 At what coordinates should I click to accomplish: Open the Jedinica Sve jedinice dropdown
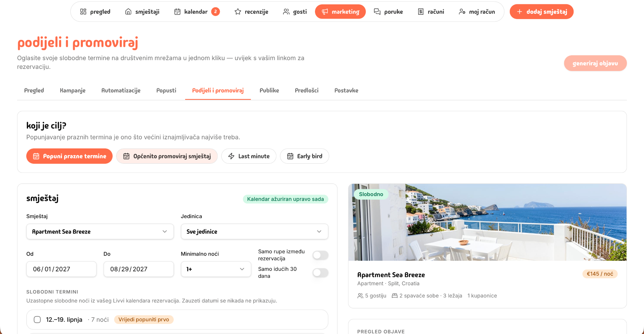point(254,231)
